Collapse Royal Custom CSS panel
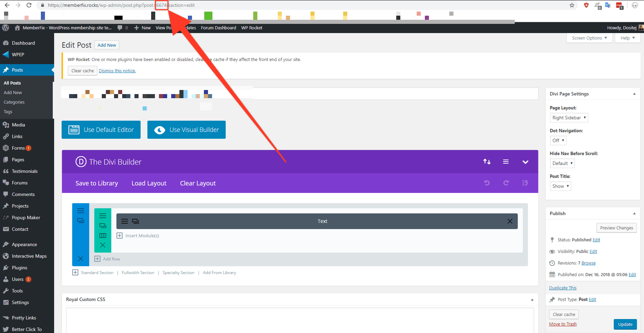 532,300
